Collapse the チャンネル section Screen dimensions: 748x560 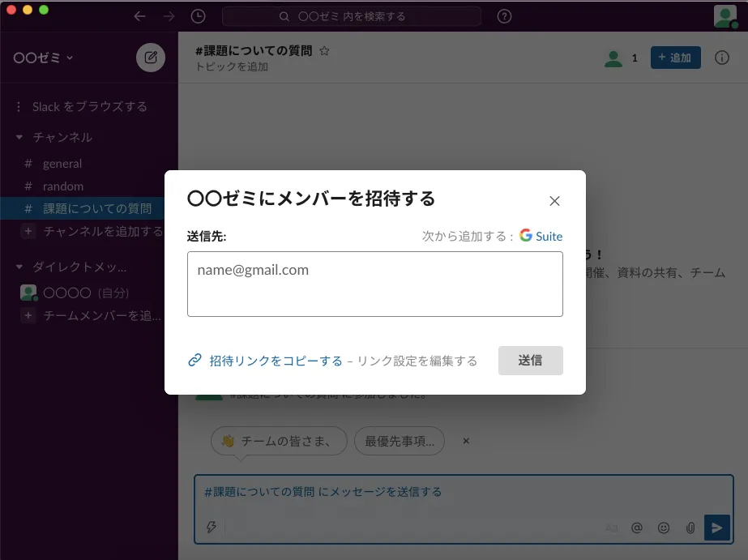tap(19, 137)
